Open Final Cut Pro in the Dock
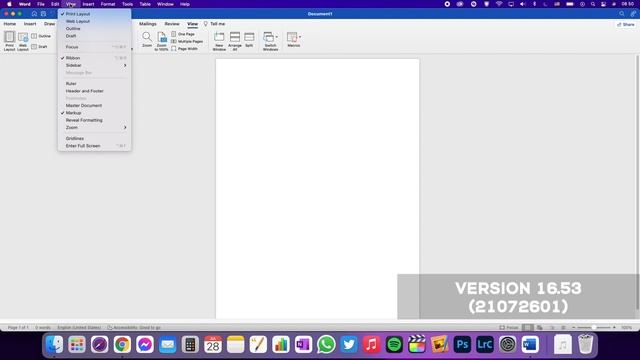The height and width of the screenshot is (360, 640). click(x=417, y=344)
